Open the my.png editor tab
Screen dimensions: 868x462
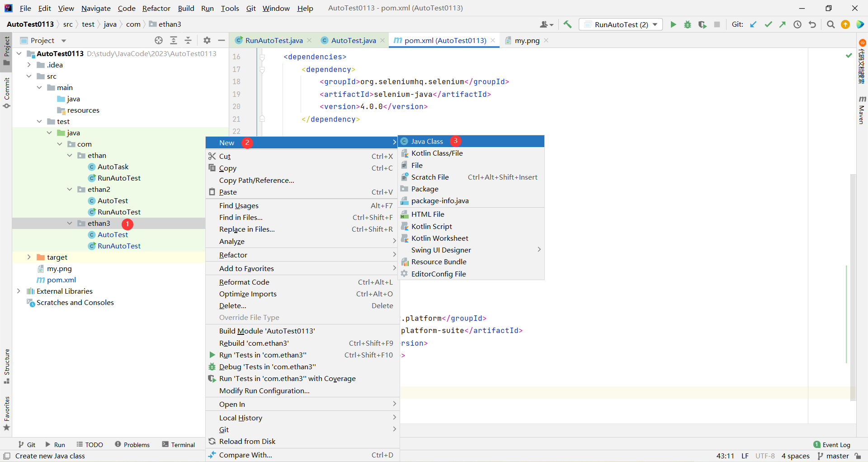(527, 40)
